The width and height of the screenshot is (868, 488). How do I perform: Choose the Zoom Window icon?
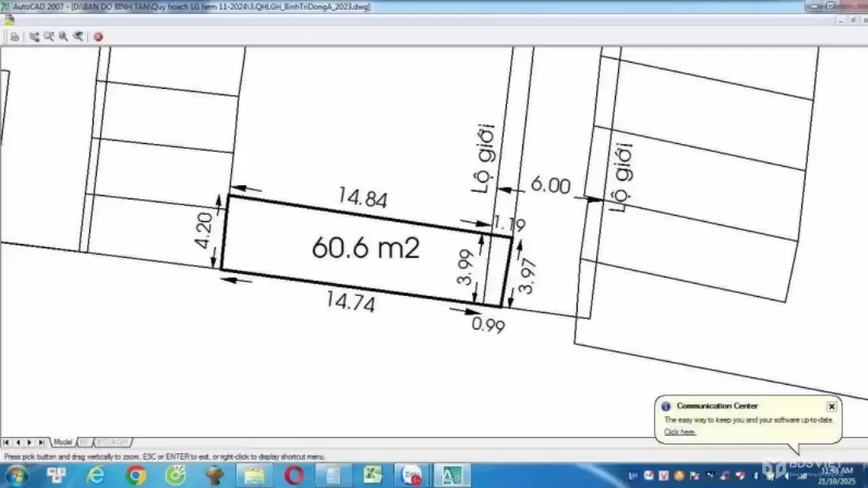point(63,37)
